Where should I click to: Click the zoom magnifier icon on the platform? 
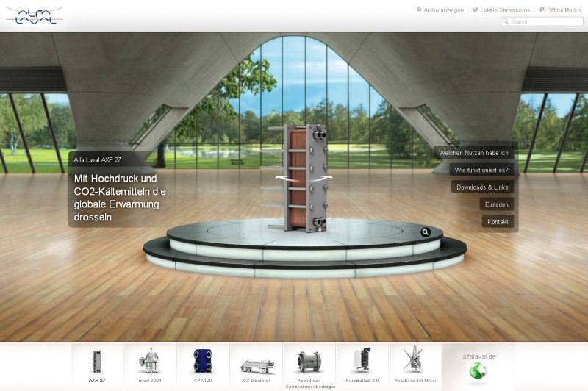[426, 232]
